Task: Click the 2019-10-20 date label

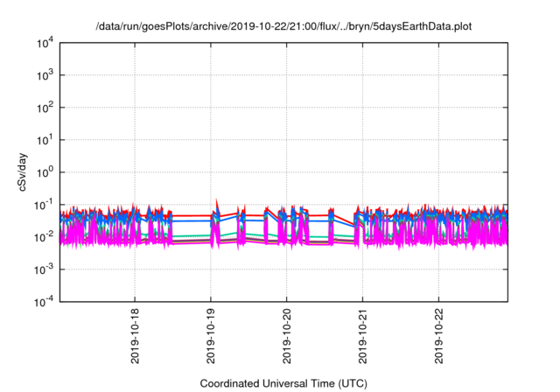Action: 287,336
